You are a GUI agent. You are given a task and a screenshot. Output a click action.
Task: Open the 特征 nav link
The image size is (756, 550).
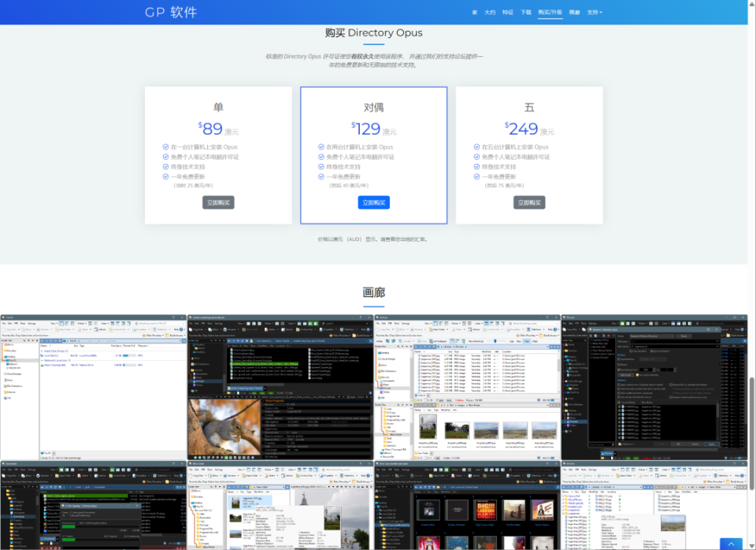[x=508, y=13]
